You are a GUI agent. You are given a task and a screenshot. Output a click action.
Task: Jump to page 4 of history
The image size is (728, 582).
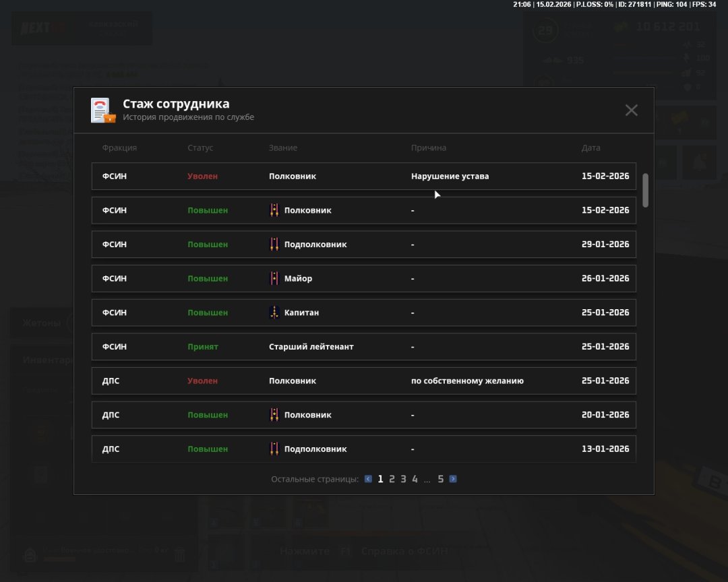[415, 480]
